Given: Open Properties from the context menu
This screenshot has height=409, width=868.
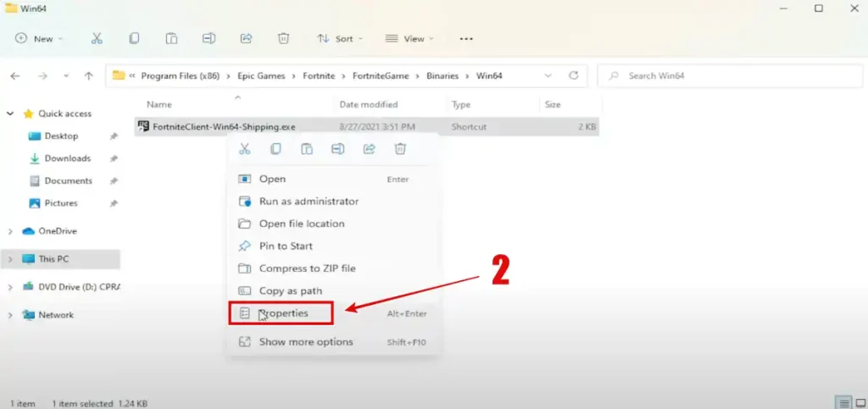Looking at the screenshot, I should click(332, 312).
